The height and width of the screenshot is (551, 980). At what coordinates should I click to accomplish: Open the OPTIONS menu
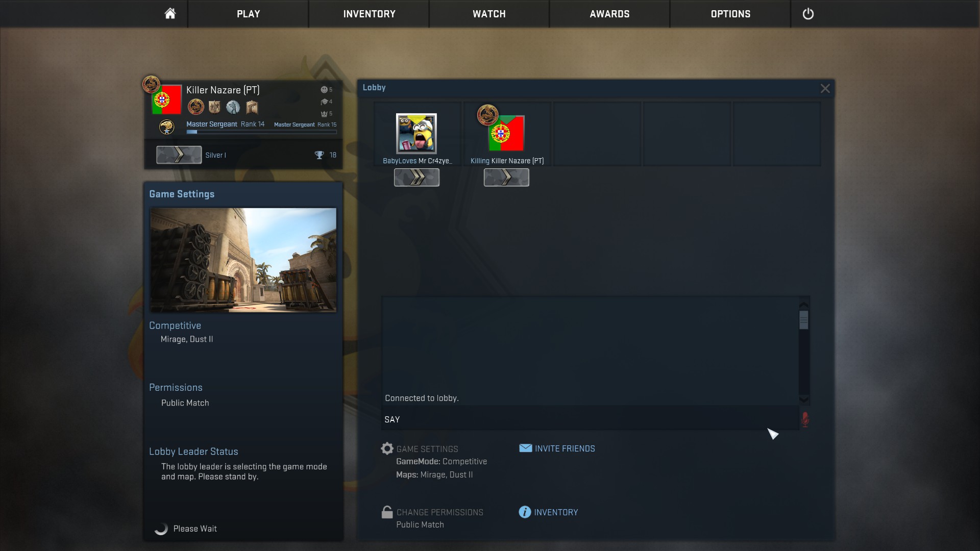[x=730, y=14]
